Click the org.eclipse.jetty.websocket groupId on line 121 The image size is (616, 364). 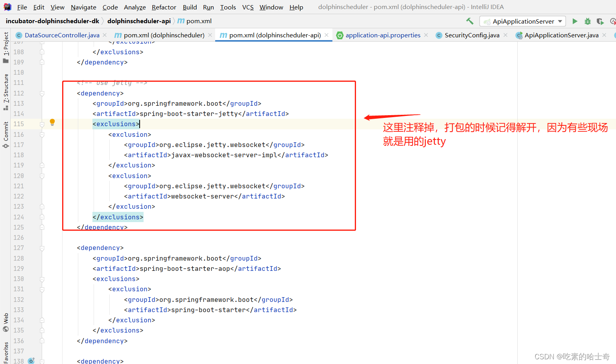[x=212, y=186]
